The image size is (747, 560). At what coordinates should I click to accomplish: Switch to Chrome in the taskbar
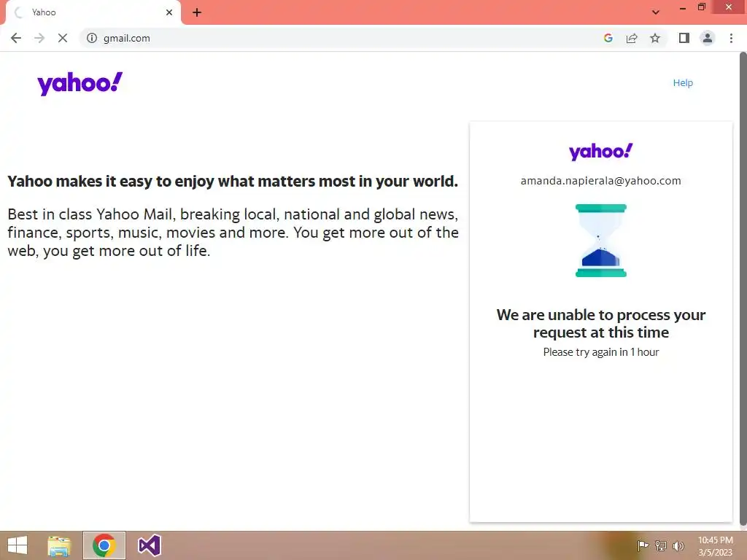(x=104, y=545)
